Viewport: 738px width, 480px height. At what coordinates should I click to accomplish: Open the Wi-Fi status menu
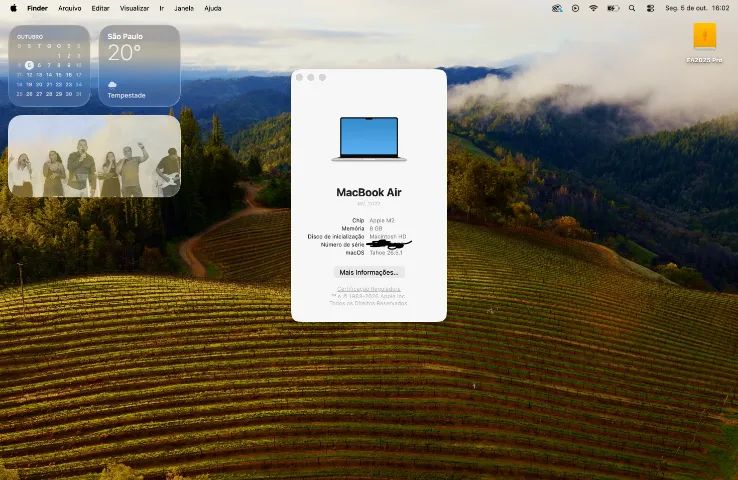(x=593, y=8)
